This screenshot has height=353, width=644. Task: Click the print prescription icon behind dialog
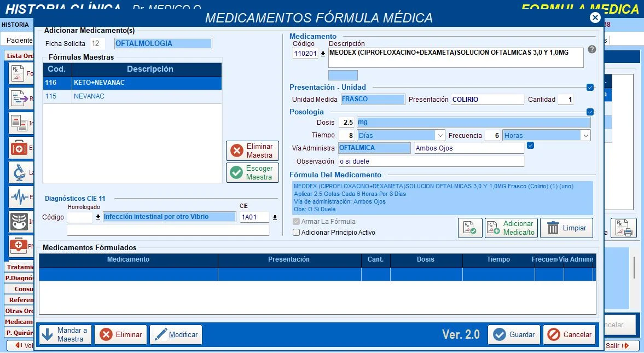(623, 228)
